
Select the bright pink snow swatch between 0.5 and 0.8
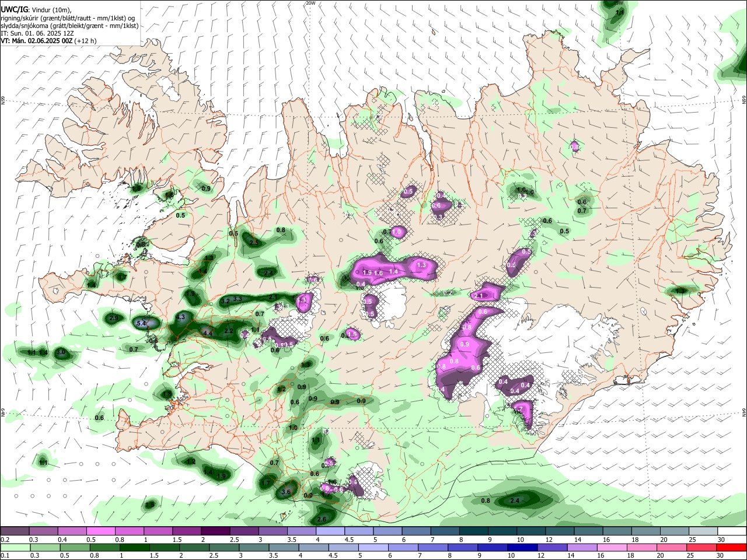[x=100, y=531]
